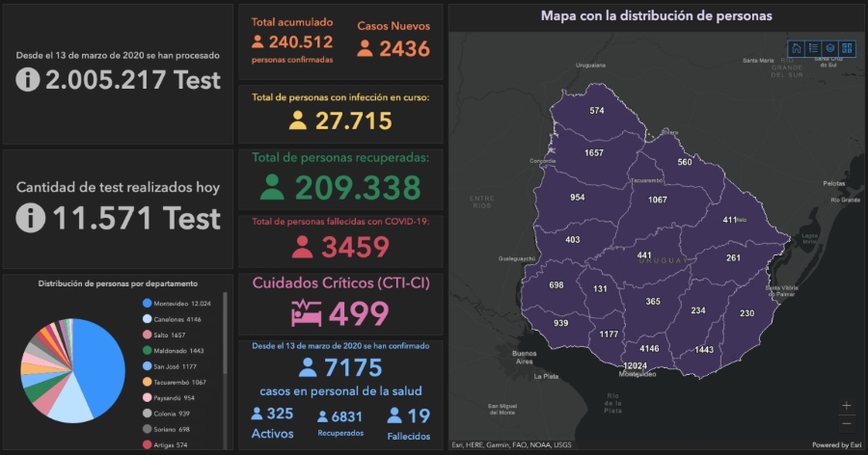Click info icon beside 2.005.217 Test

pos(28,80)
